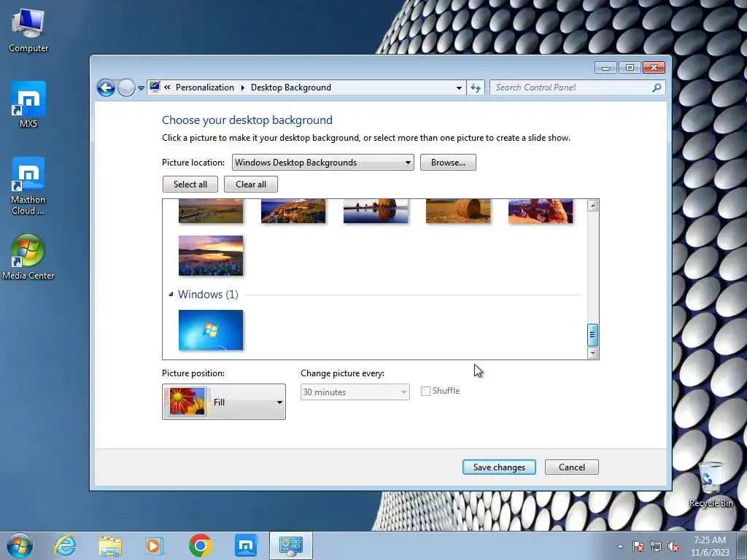
Task: Click Show desktop at taskbar end
Action: 742,545
